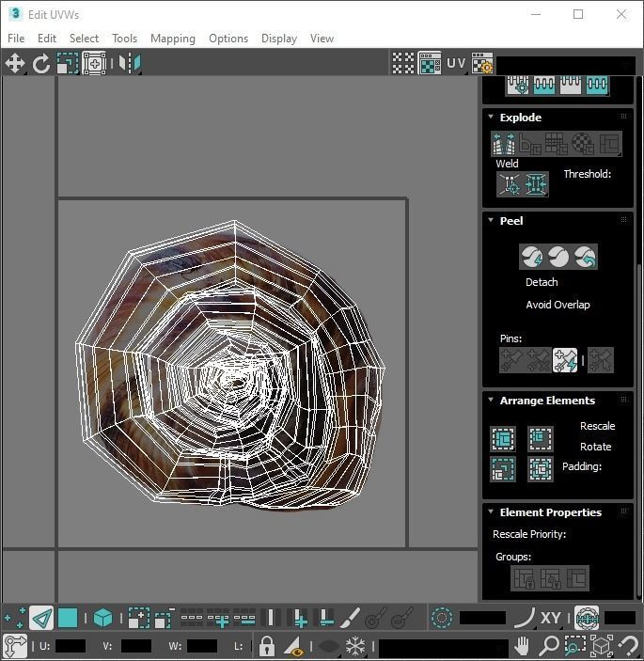Open the Options menu
Screen dimensions: 644x661
click(228, 39)
